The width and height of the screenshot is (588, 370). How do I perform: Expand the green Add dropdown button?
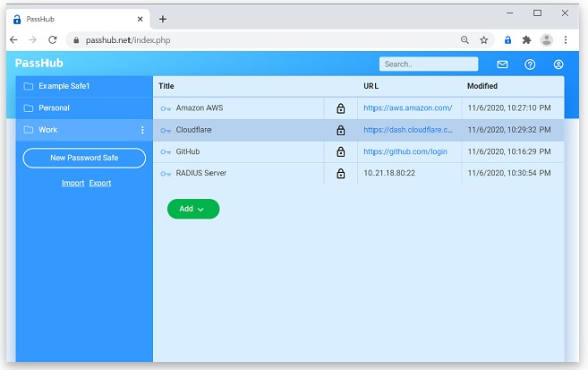point(193,209)
